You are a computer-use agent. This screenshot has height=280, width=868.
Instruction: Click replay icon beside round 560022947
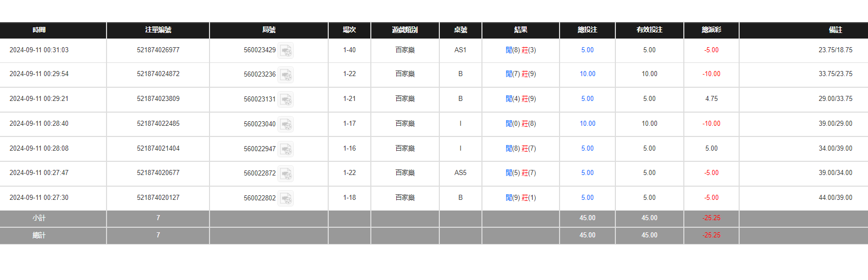286,149
